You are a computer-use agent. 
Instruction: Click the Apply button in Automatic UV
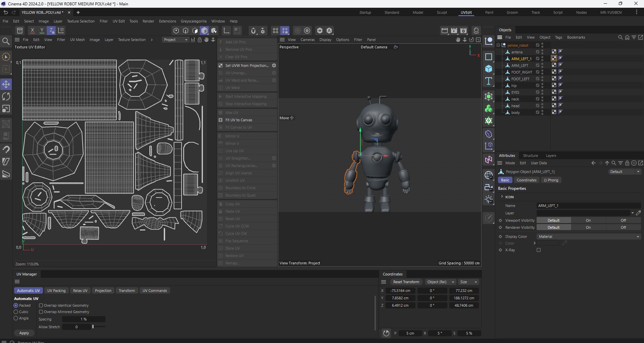(24, 333)
